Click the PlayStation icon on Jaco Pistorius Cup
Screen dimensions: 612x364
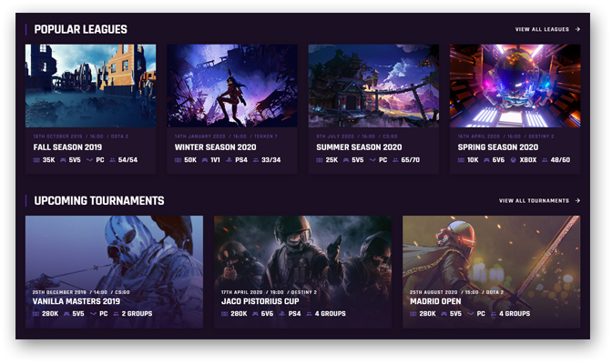pos(281,314)
